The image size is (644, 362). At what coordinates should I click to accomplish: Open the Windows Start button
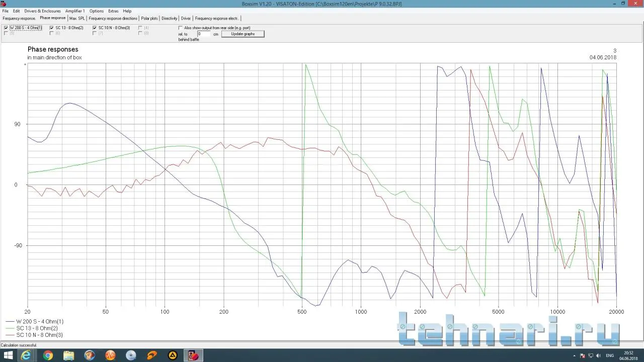click(9, 355)
